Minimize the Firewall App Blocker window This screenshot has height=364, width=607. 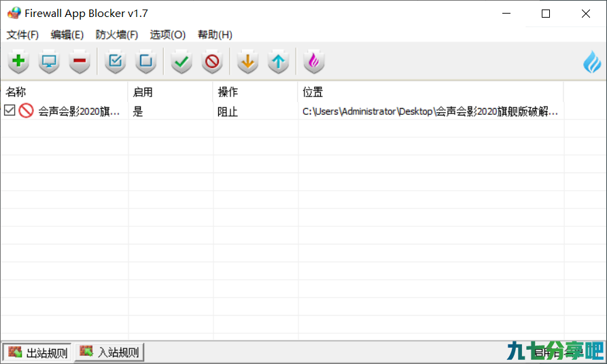[x=506, y=14]
